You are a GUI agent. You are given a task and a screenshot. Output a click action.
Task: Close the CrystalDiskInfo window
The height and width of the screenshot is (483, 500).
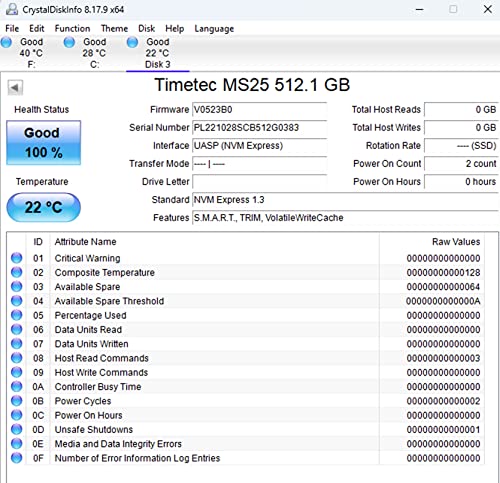[488, 9]
